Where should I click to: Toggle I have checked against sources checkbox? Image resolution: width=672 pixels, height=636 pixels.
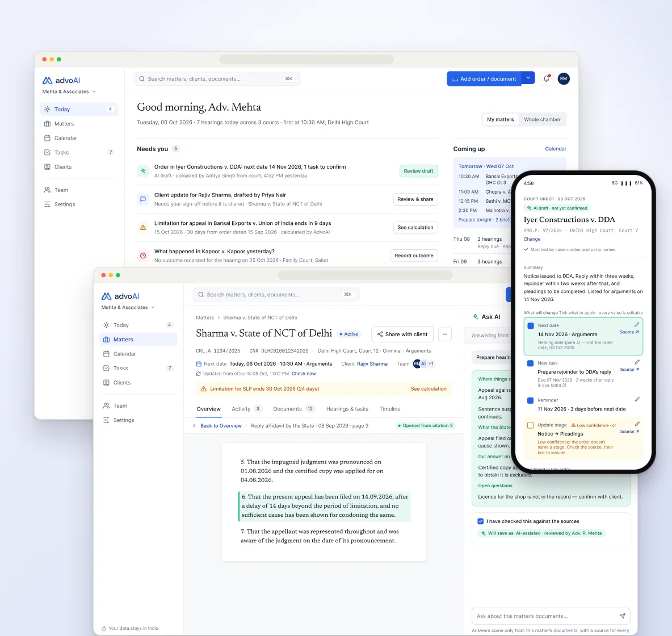(480, 521)
